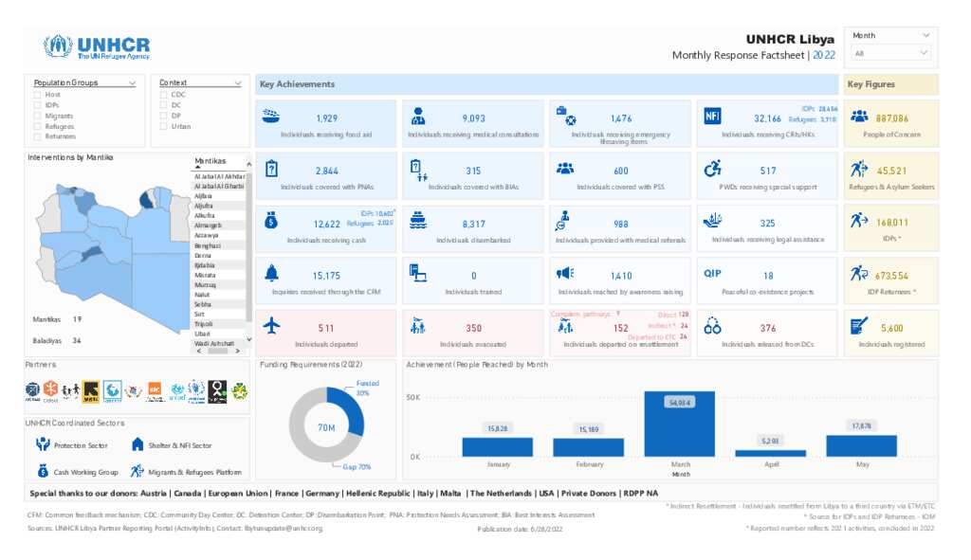
Task: Select Derna in the Mantikas list
Action: click(x=219, y=255)
